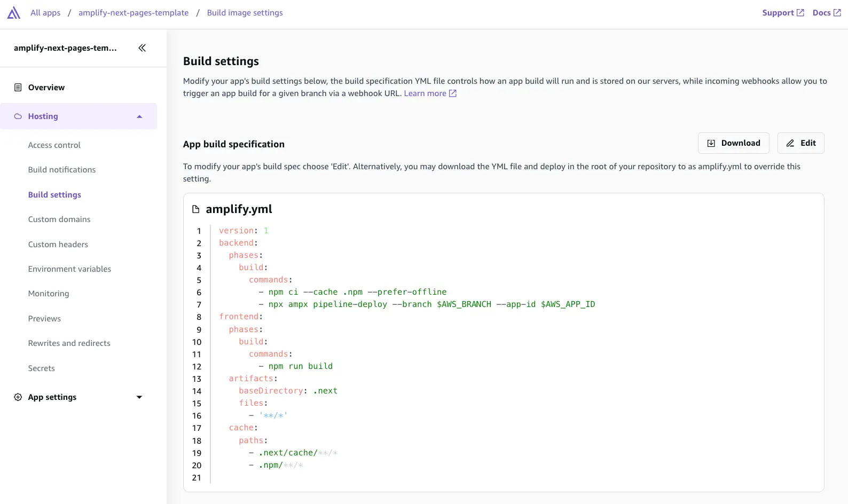Click the App settings gear icon
Image resolution: width=848 pixels, height=504 pixels.
[x=18, y=397]
